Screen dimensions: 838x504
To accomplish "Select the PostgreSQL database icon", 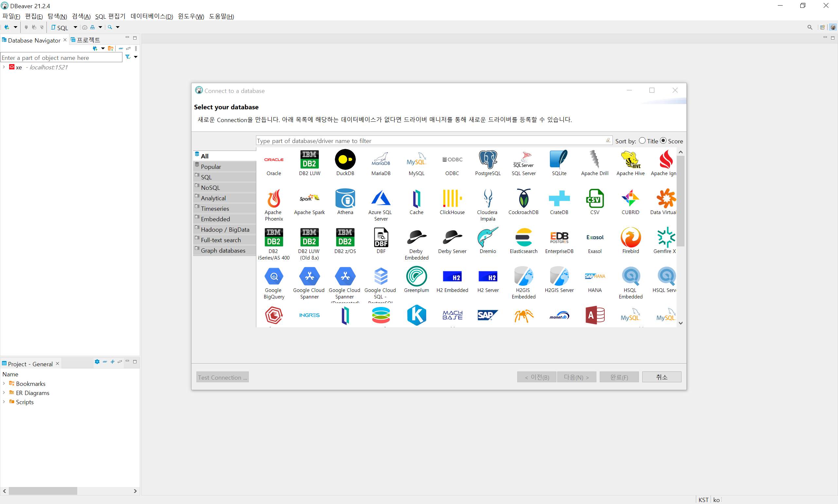I will pyautogui.click(x=487, y=160).
